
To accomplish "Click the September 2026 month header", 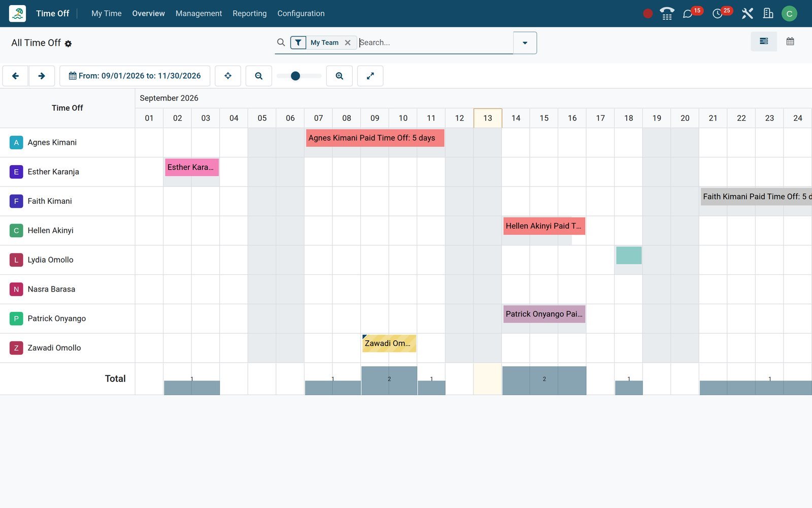I will pyautogui.click(x=169, y=98).
